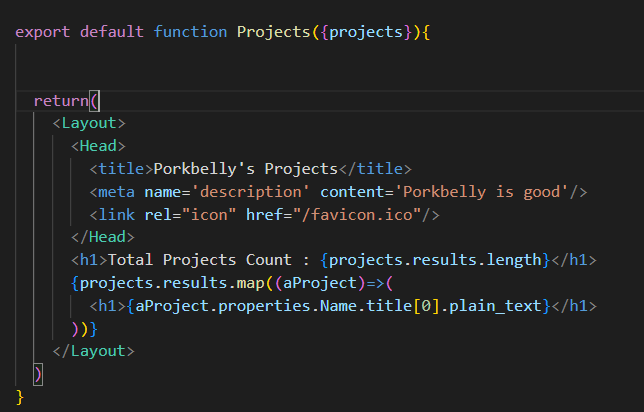The width and height of the screenshot is (644, 412).
Task: Click the 'link' tag name
Action: pyautogui.click(x=117, y=215)
